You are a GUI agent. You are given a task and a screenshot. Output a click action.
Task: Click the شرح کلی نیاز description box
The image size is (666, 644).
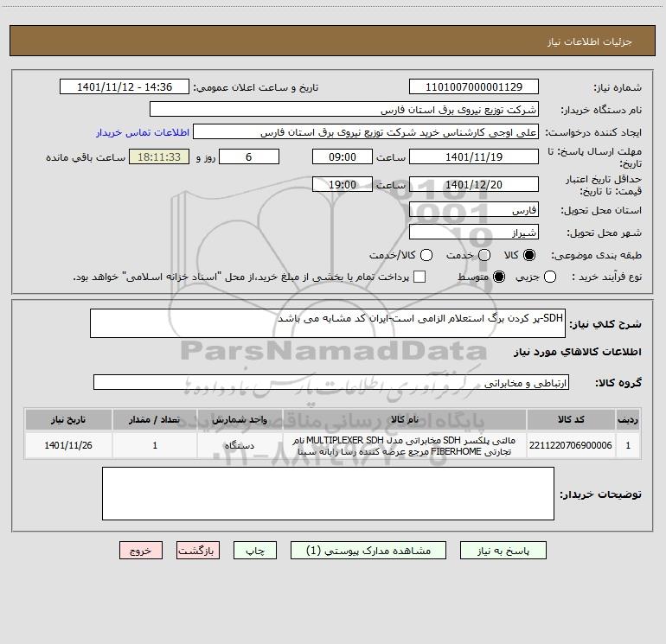click(x=328, y=323)
